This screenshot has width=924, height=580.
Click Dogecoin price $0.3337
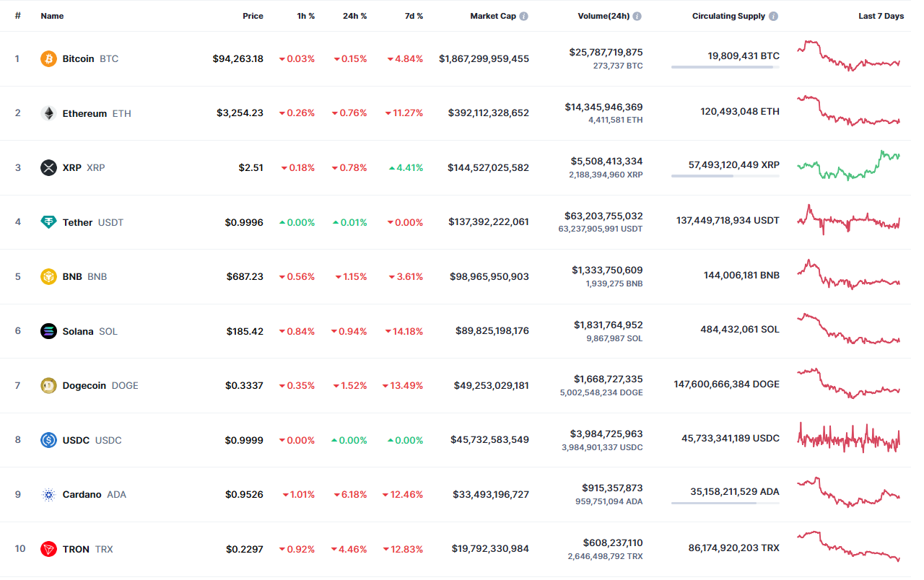point(244,385)
